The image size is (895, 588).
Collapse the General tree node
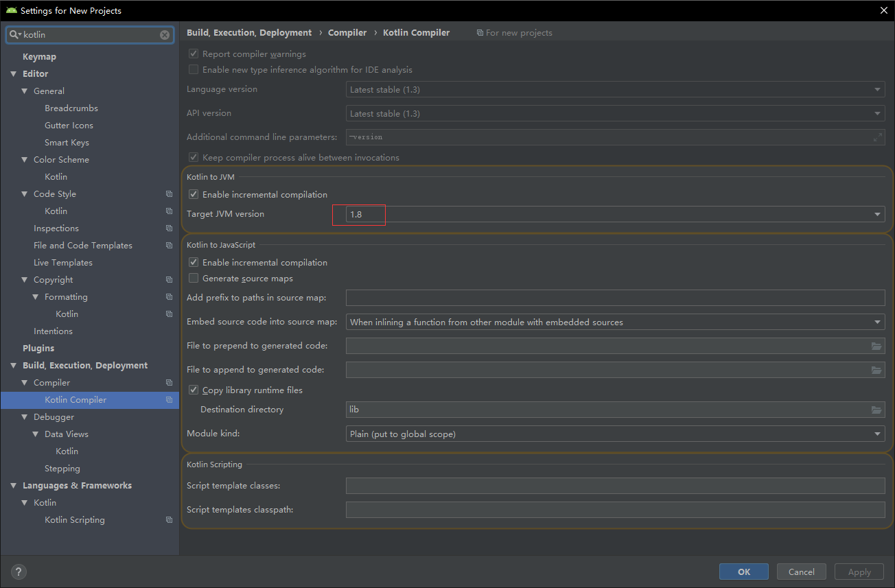tap(24, 91)
